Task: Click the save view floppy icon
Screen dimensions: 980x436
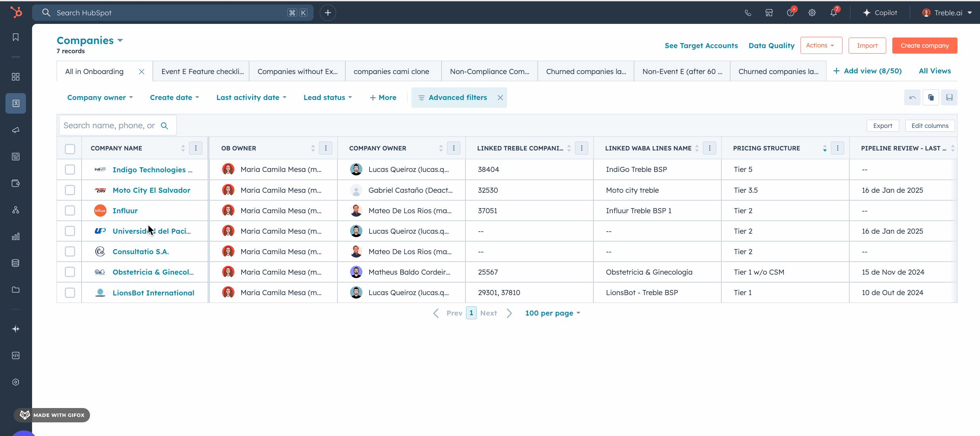Action: coord(949,97)
